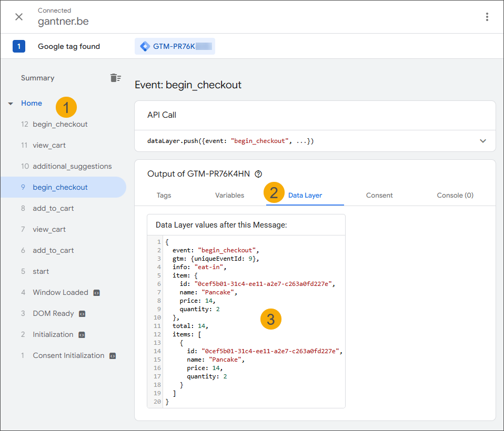The image size is (504, 431).
Task: Collapse the Home event group
Action: pyautogui.click(x=11, y=103)
